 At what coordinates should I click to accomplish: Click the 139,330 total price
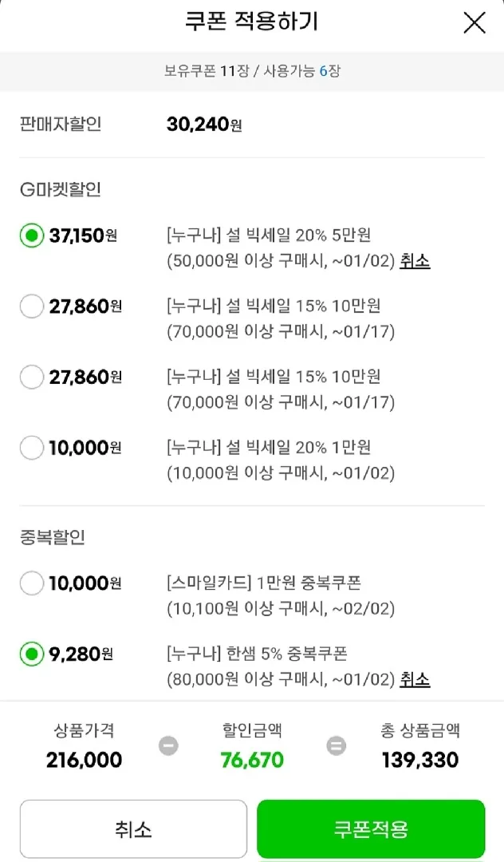420,761
